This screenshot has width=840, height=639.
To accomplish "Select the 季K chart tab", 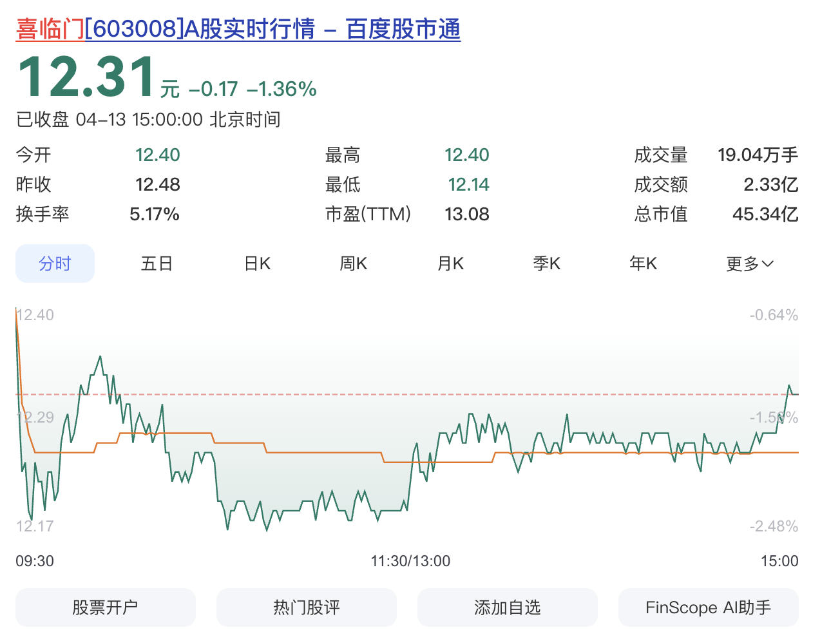I will pos(546,263).
